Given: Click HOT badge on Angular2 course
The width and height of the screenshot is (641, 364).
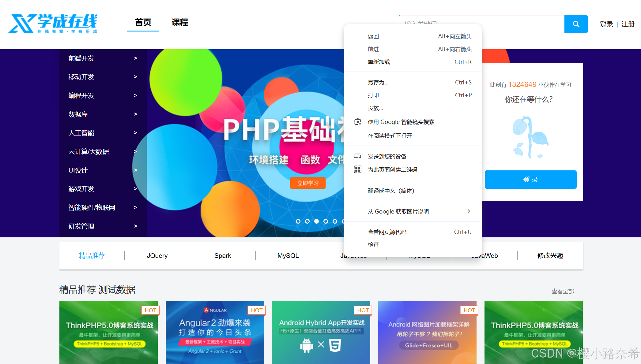Looking at the screenshot, I should 256,310.
